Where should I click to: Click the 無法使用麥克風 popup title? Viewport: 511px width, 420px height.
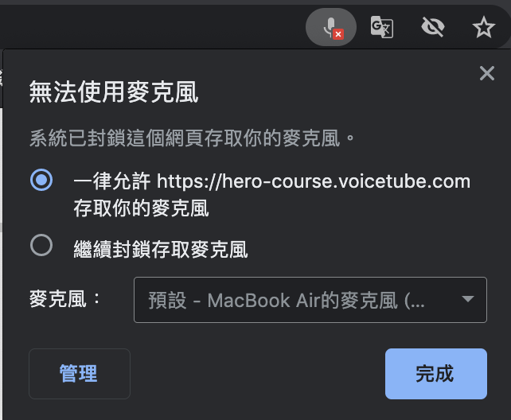click(x=114, y=92)
